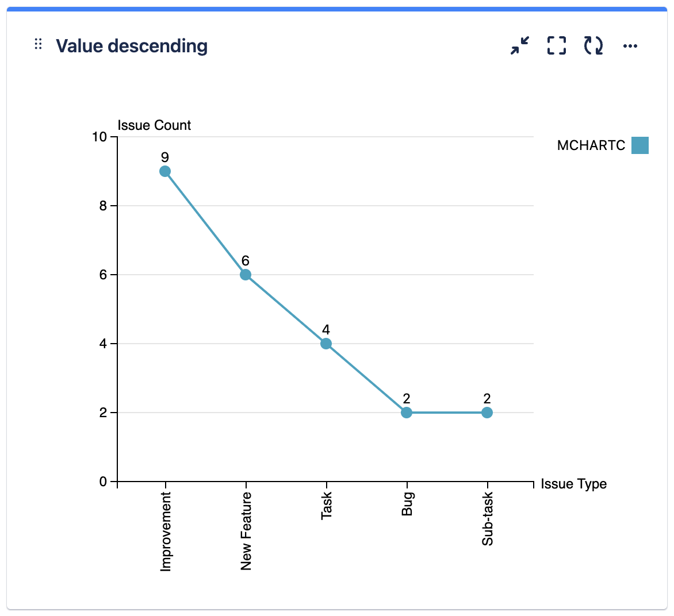Click the Issue Count axis title
674x616 pixels.
(x=154, y=125)
